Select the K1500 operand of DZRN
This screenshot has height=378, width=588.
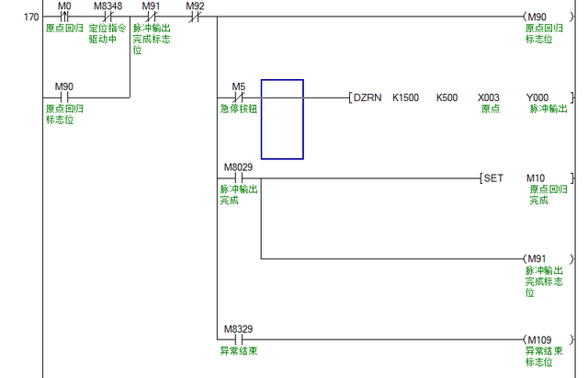pos(405,97)
